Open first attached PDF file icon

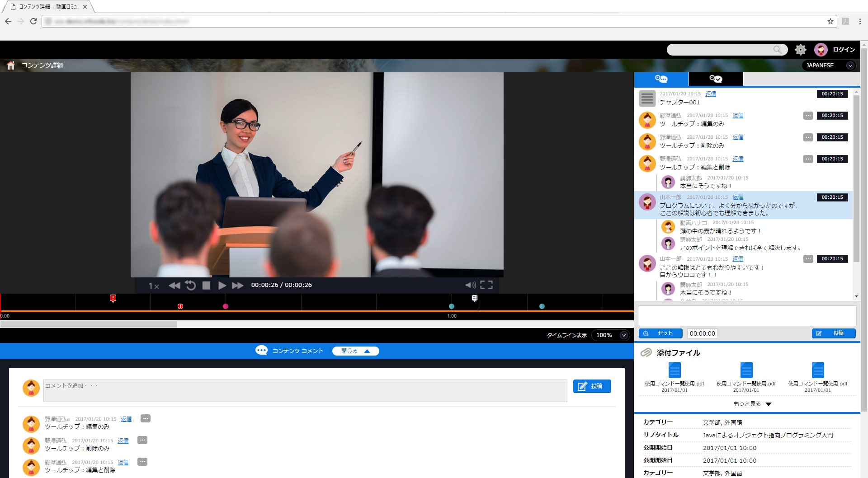point(675,370)
